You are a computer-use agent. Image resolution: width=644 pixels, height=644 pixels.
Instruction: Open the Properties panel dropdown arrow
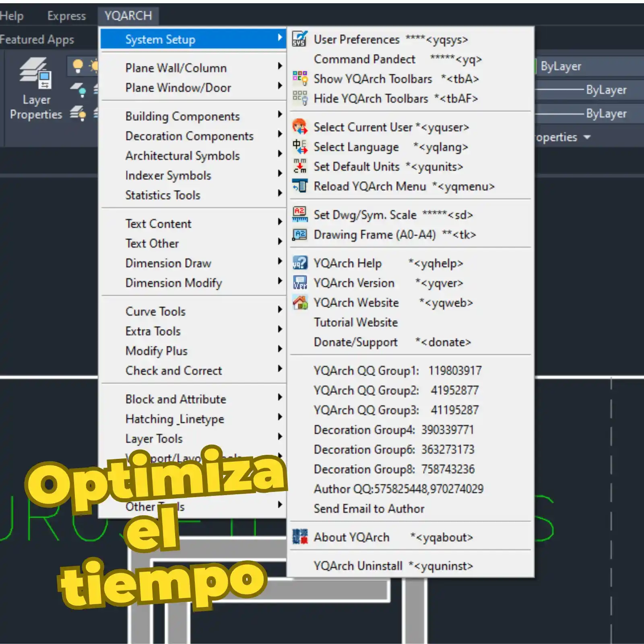pos(587,137)
